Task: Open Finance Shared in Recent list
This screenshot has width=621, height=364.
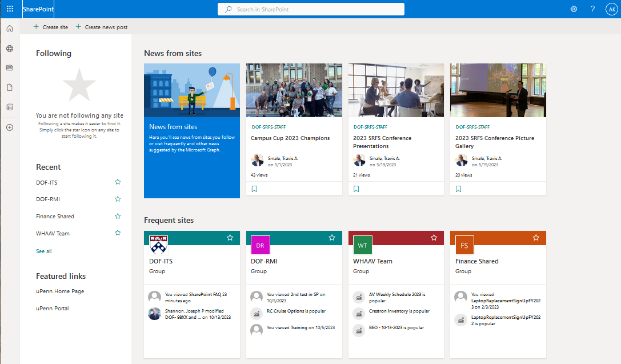Action: pos(55,216)
